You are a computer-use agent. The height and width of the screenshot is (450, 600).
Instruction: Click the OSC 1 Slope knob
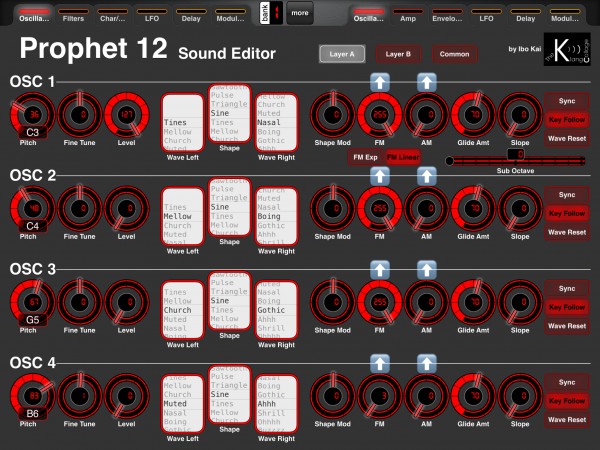520,114
